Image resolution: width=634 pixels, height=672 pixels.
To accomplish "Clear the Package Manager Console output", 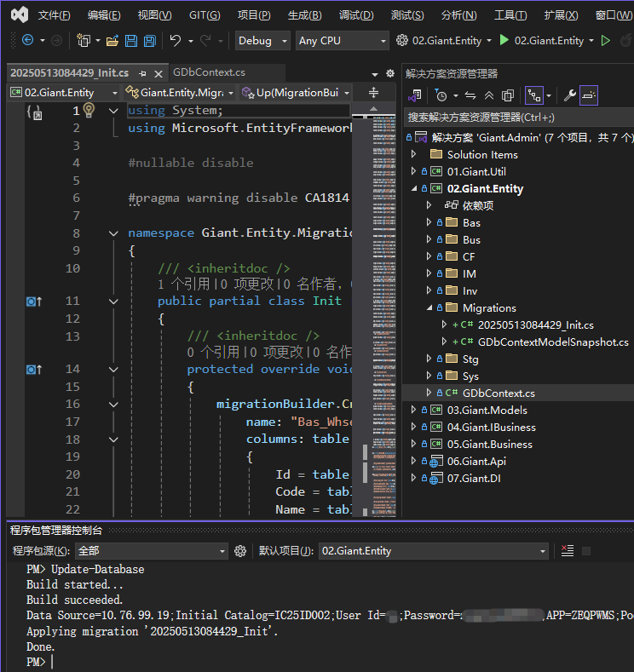I will 568,551.
